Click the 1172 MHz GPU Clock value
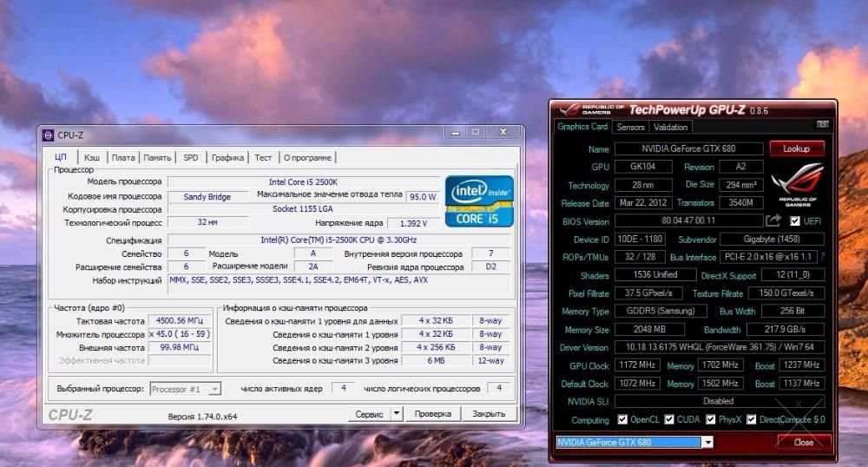The image size is (868, 467). click(637, 365)
